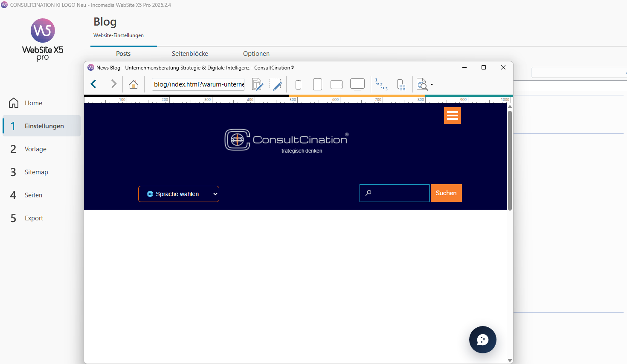Image resolution: width=627 pixels, height=364 pixels.
Task: Click the scroll-down arrow of preview scrollbar
Action: 510,360
